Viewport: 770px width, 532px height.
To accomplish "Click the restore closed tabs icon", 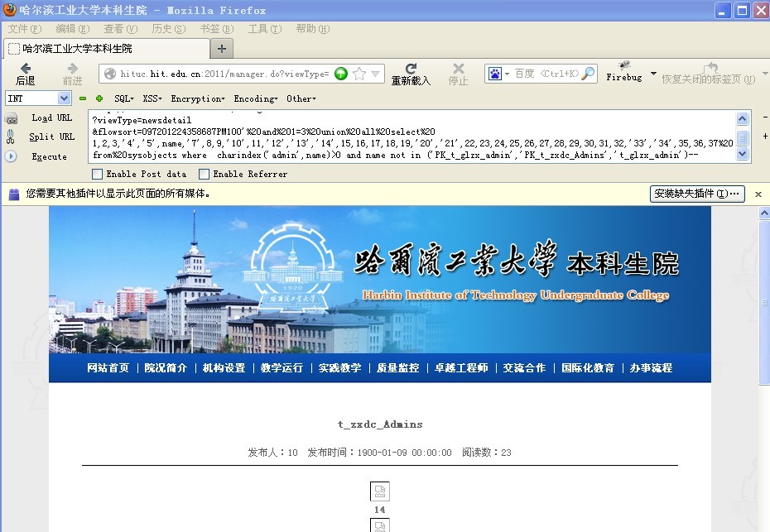I will (710, 68).
